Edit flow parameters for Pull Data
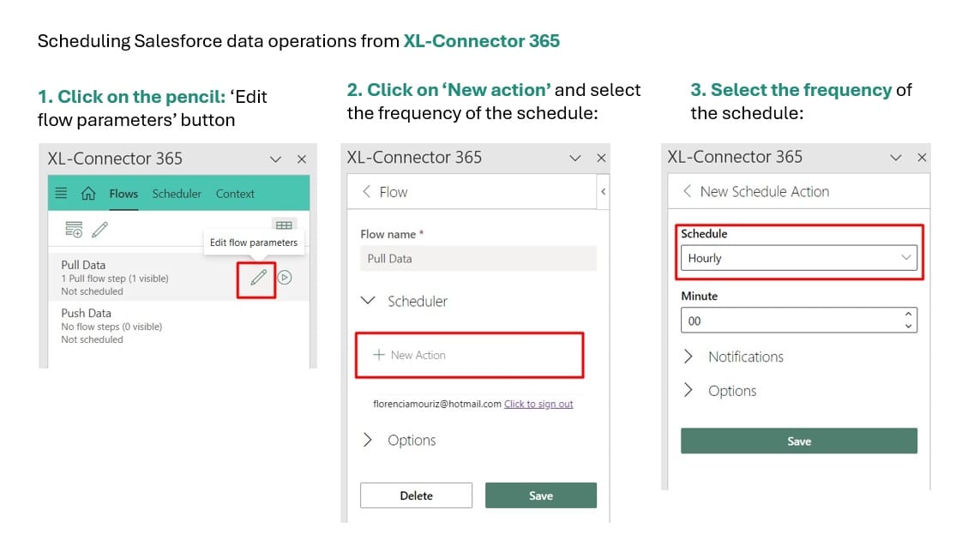The image size is (980, 540). pyautogui.click(x=256, y=278)
